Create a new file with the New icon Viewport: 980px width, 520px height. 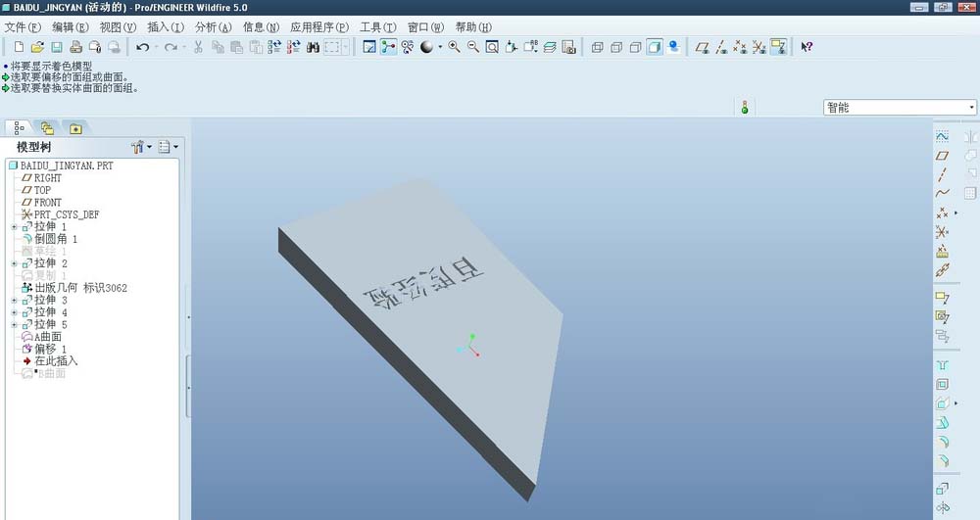click(19, 47)
